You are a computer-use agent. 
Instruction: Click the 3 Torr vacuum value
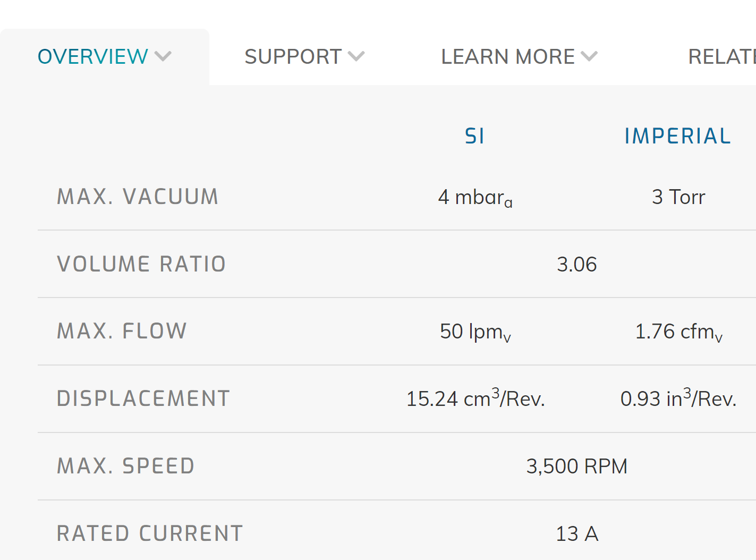click(x=678, y=197)
